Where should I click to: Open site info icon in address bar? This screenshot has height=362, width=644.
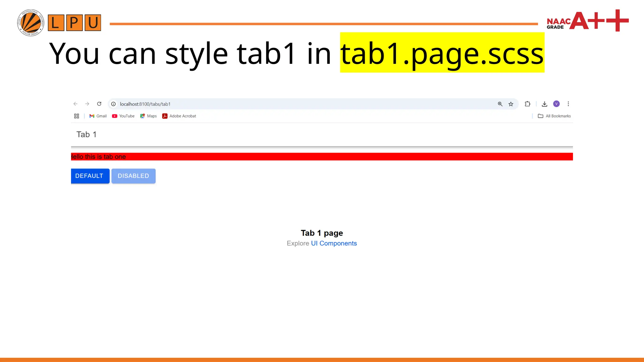pos(114,104)
